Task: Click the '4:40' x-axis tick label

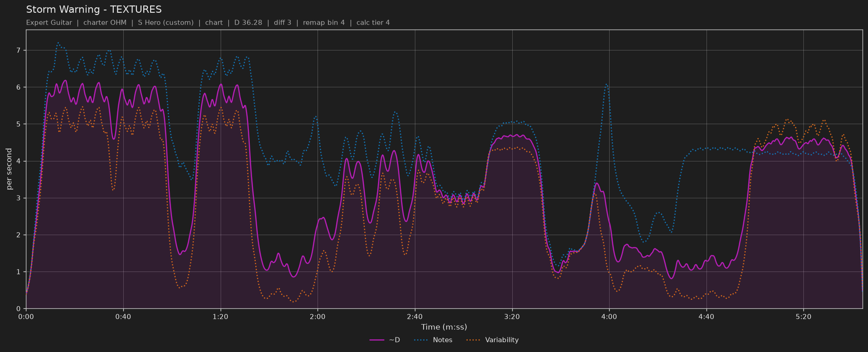Action: [x=707, y=317]
